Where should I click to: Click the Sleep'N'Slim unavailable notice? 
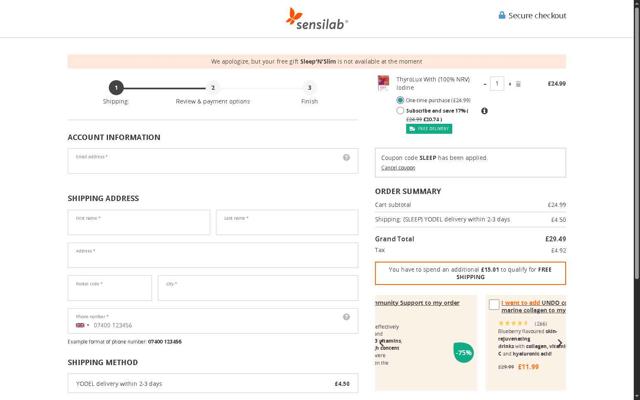(317, 62)
